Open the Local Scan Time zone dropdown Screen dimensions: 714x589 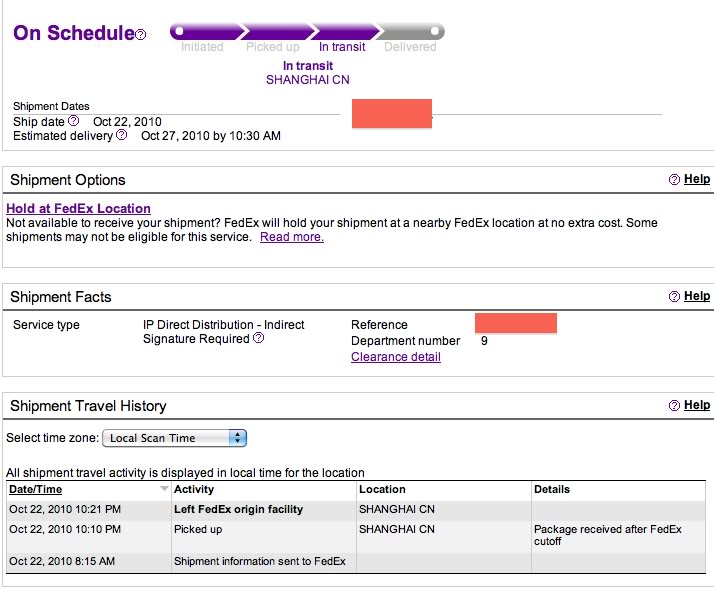click(174, 438)
